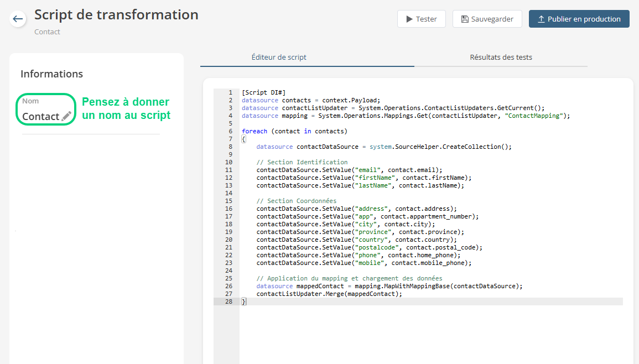Click the CreateCollection() line
The image size is (639, 364).
(x=384, y=147)
